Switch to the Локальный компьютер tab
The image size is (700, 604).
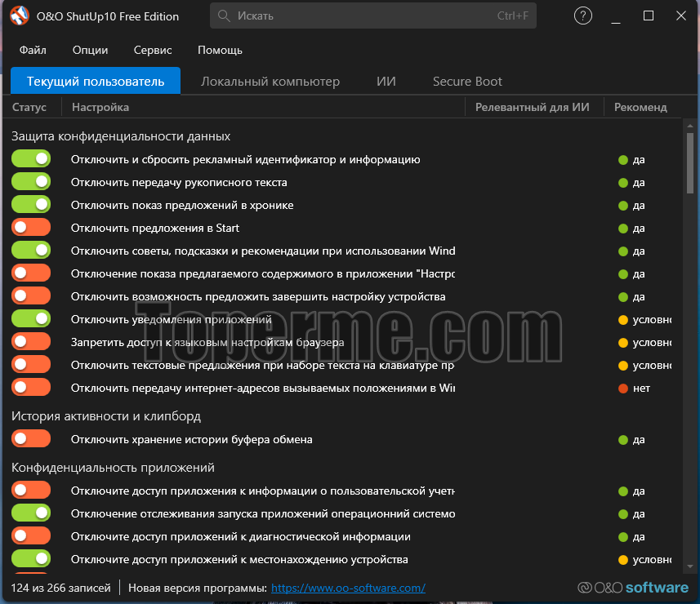coord(270,81)
